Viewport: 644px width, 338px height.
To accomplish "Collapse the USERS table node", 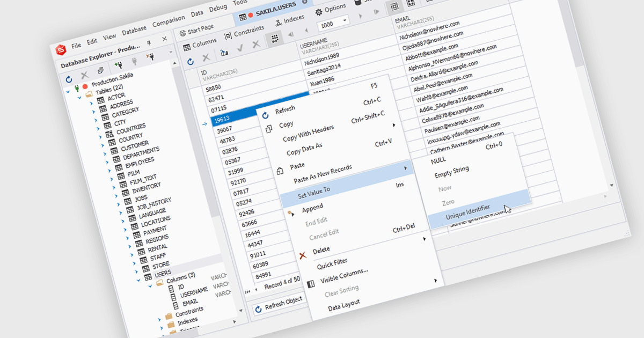I will (138, 279).
